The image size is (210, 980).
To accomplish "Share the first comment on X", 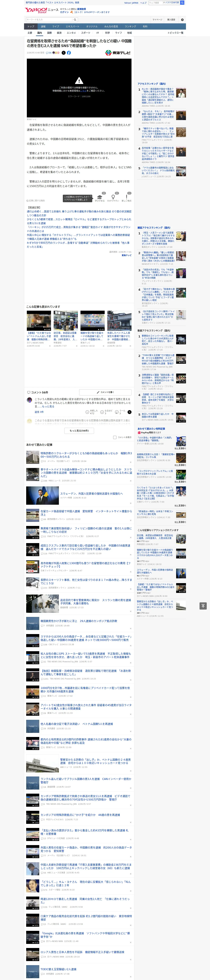I will [130, 412].
